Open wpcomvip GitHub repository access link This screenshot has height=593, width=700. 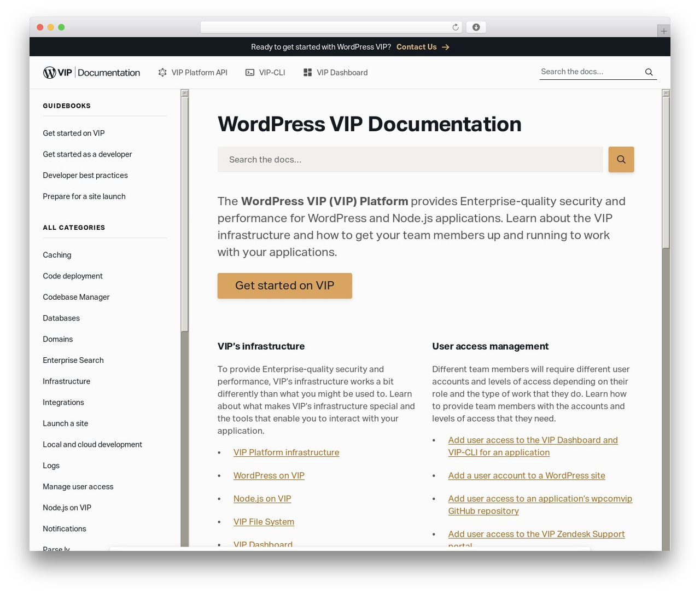[x=540, y=504]
